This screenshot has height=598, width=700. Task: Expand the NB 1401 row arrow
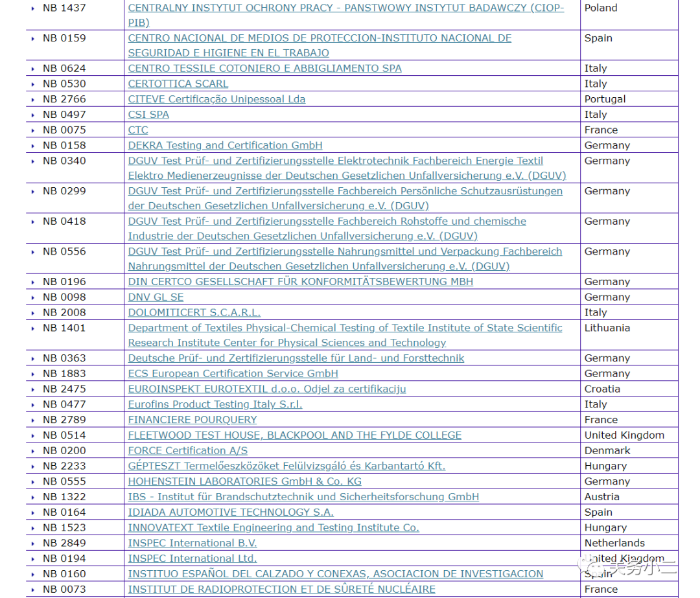point(33,328)
